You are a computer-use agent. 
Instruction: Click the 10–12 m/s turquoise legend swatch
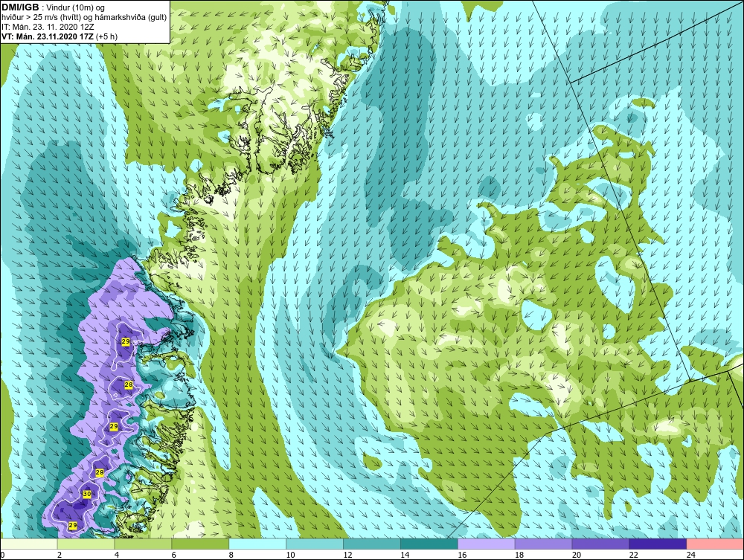point(315,544)
